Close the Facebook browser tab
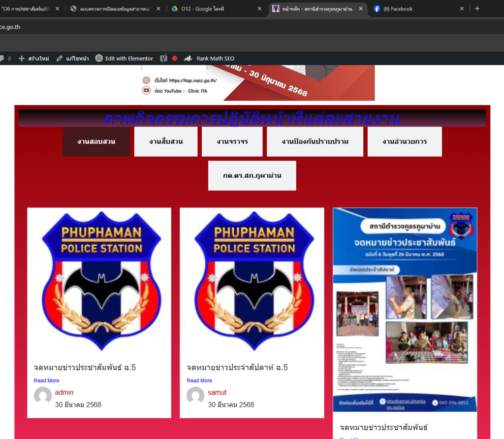This screenshot has height=439, width=504. click(x=462, y=9)
